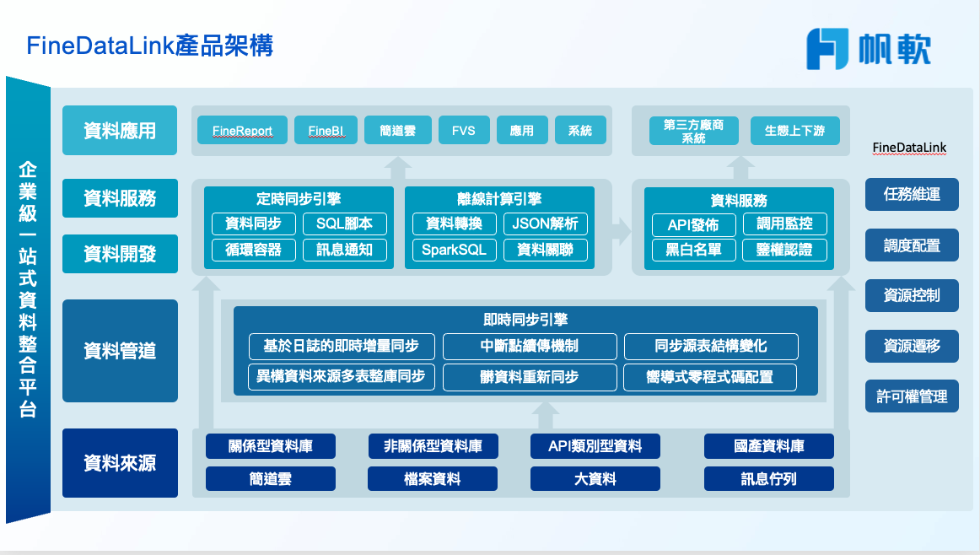Select the 第三方廠商系統 box

[694, 131]
